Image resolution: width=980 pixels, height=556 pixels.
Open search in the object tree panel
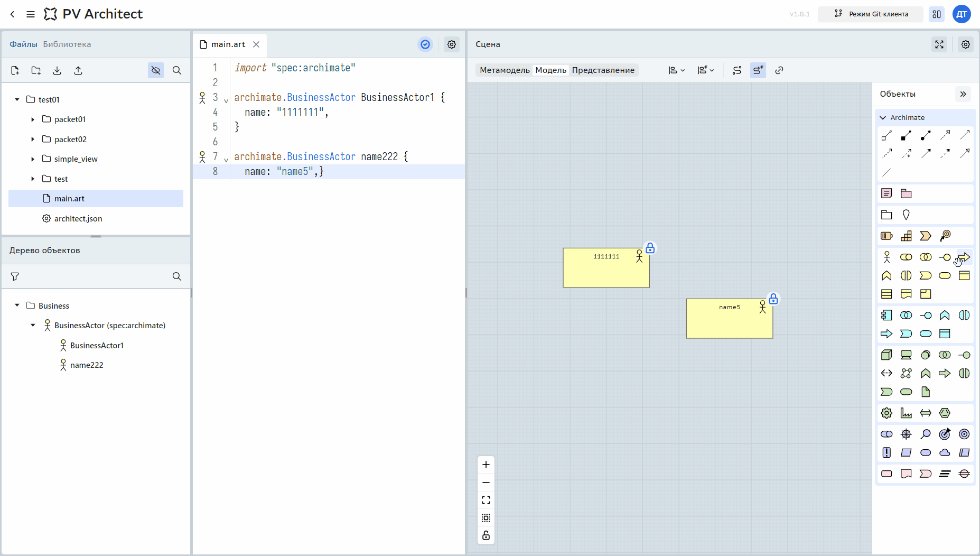(x=177, y=276)
